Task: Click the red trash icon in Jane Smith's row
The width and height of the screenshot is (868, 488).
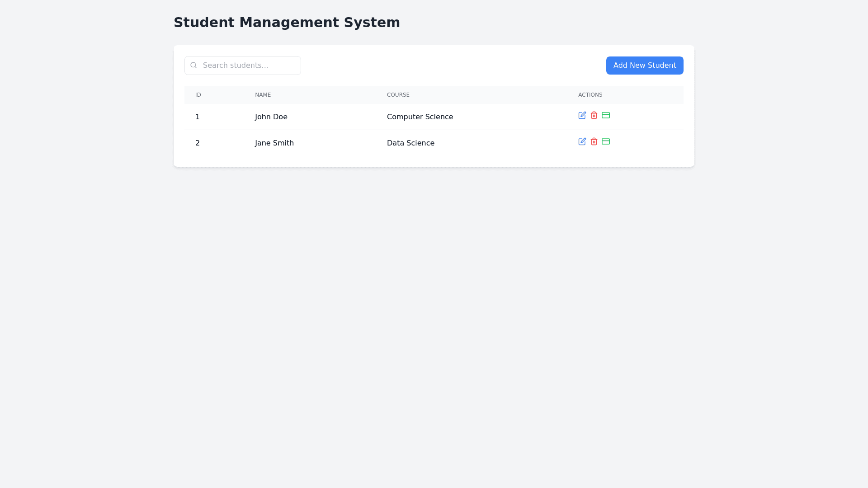Action: (x=594, y=141)
